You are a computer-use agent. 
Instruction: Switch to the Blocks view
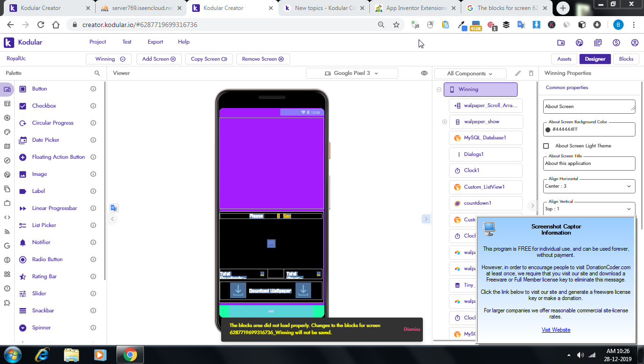click(626, 59)
